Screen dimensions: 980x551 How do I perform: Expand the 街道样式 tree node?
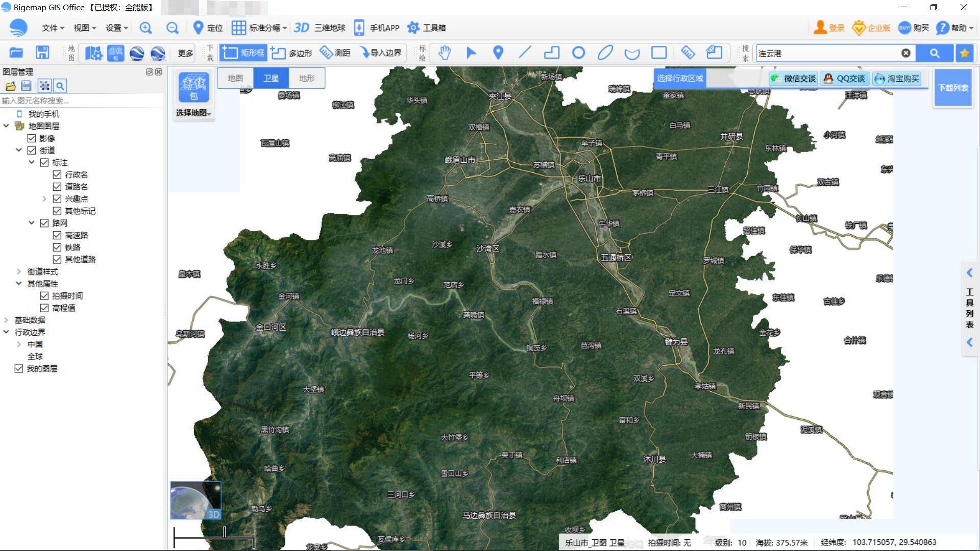click(19, 272)
